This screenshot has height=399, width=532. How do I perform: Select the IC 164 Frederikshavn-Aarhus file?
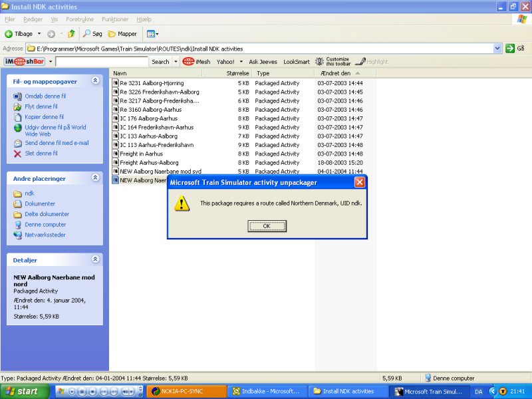click(x=157, y=127)
